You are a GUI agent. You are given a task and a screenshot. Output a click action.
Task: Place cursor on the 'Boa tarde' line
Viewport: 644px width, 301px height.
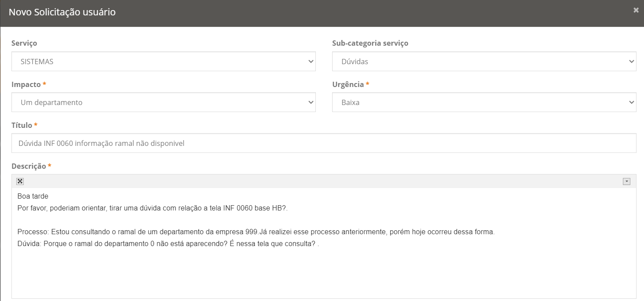pos(33,196)
